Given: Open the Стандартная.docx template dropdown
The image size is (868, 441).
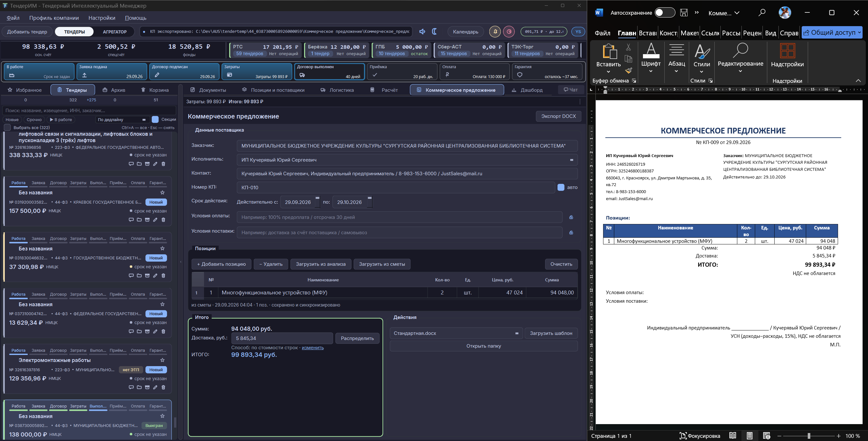Looking at the screenshot, I should pyautogui.click(x=456, y=333).
